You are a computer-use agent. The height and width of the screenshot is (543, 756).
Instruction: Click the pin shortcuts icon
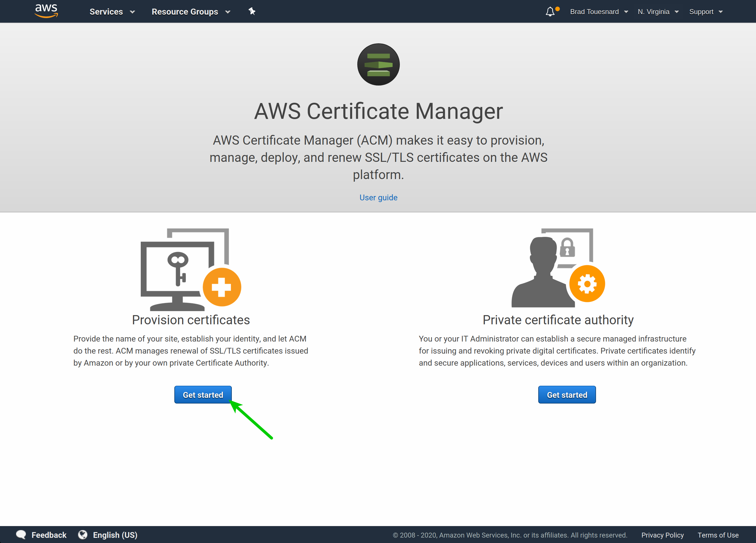tap(252, 11)
